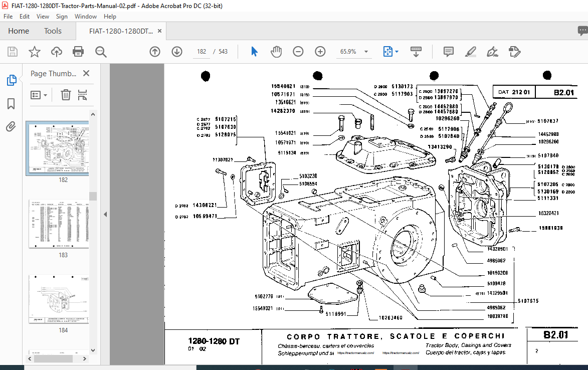Switch to the Home tab
588x370 pixels.
coord(19,31)
